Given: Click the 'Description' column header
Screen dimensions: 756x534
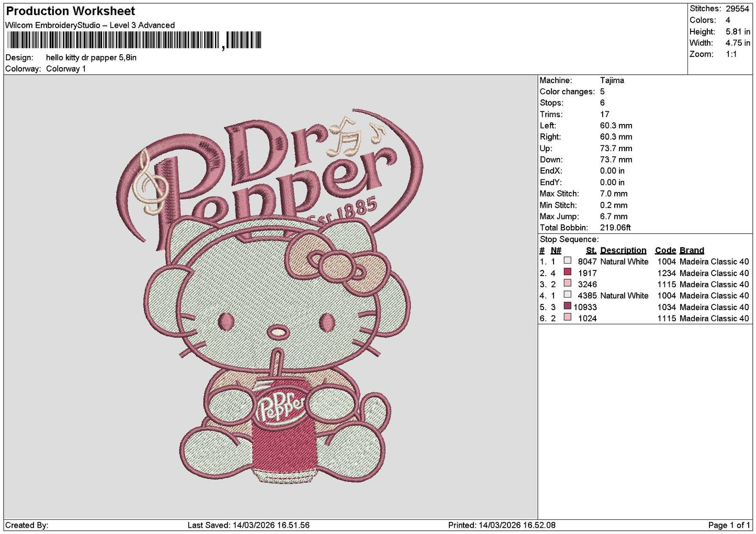Looking at the screenshot, I should point(623,251).
